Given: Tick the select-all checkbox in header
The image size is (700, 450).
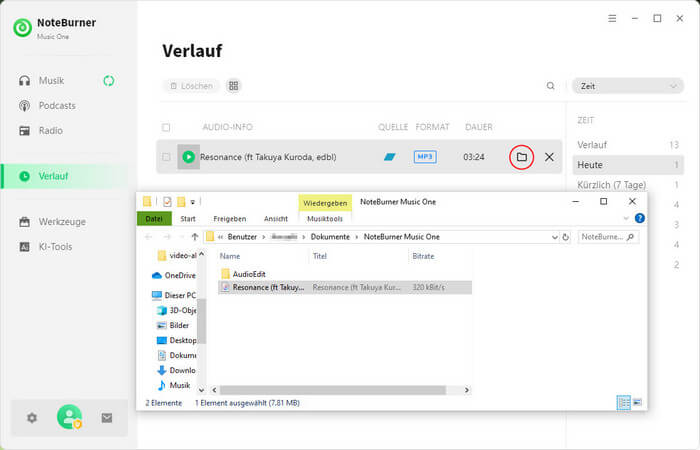Looking at the screenshot, I should (166, 128).
